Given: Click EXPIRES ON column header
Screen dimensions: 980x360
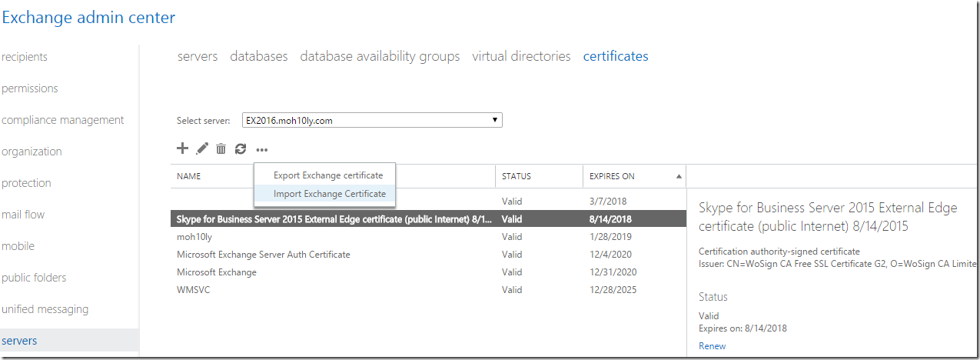Looking at the screenshot, I should click(612, 176).
